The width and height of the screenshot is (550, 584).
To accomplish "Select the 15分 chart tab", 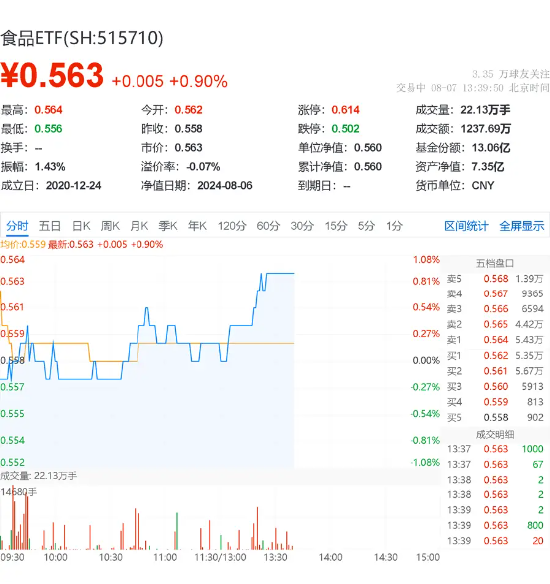I will coord(336,226).
